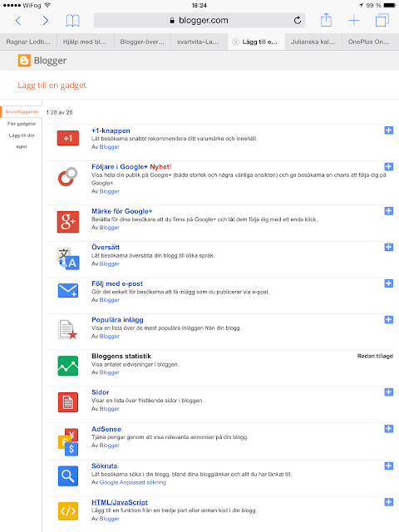Click the Lägg till en gadget heading
399x532 pixels.
click(x=52, y=85)
